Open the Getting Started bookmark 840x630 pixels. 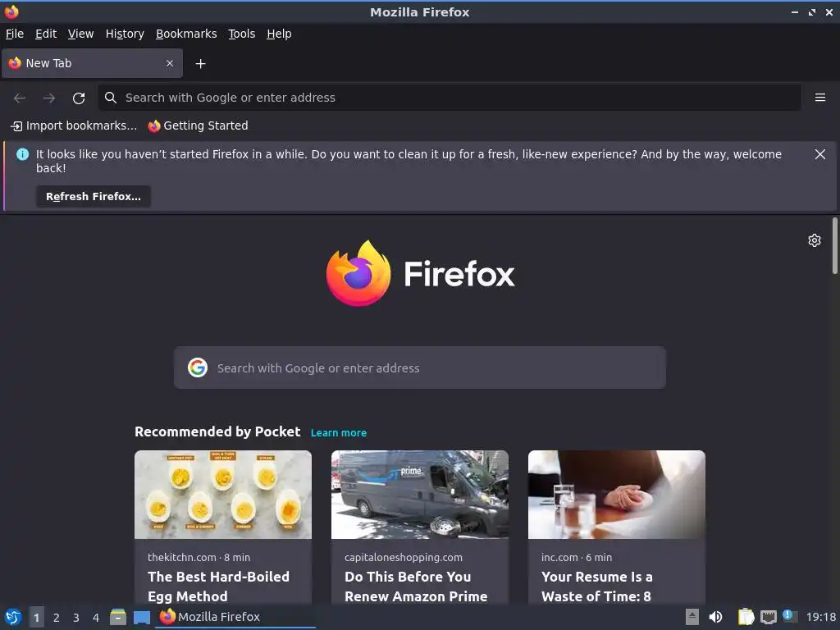tap(199, 126)
